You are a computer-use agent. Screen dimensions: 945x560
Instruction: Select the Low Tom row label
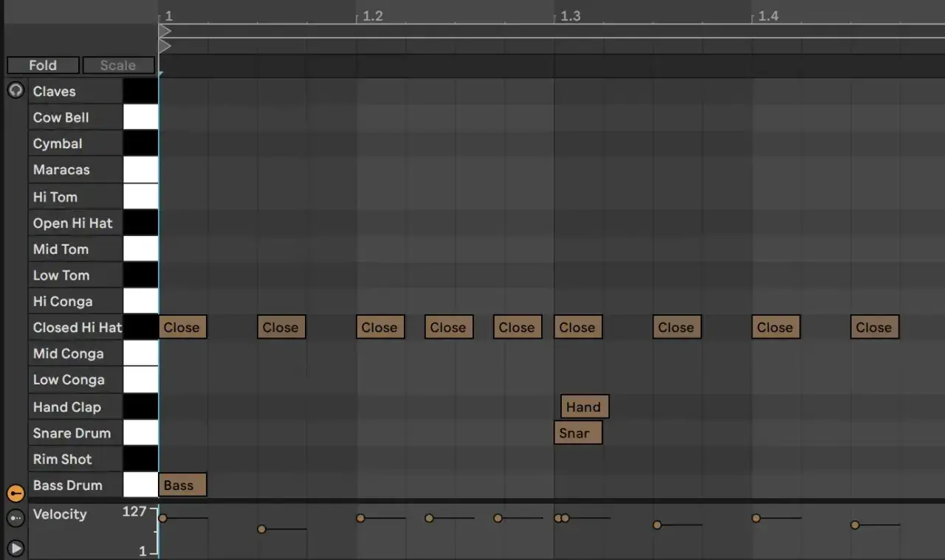(75, 275)
